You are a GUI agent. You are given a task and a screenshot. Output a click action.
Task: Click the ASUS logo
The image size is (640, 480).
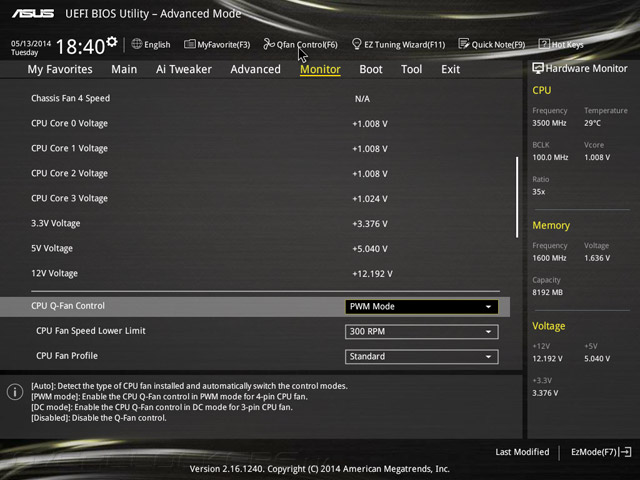coord(33,13)
